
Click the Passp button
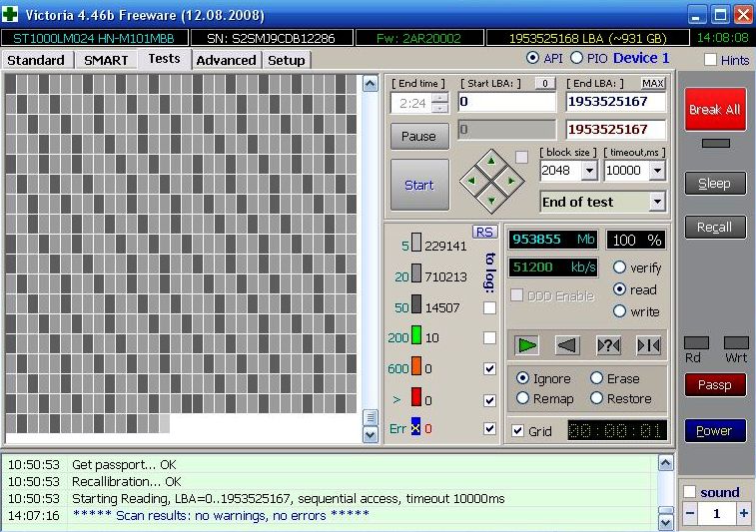[715, 384]
